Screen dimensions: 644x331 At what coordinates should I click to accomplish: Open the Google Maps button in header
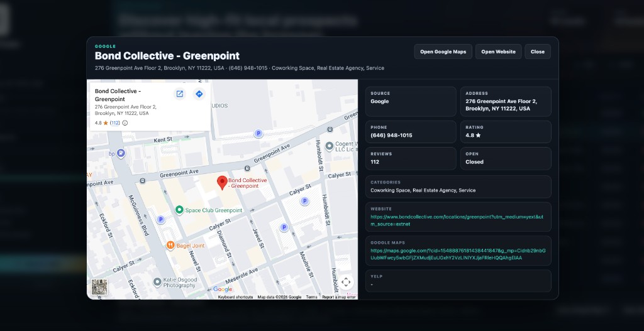(x=443, y=52)
